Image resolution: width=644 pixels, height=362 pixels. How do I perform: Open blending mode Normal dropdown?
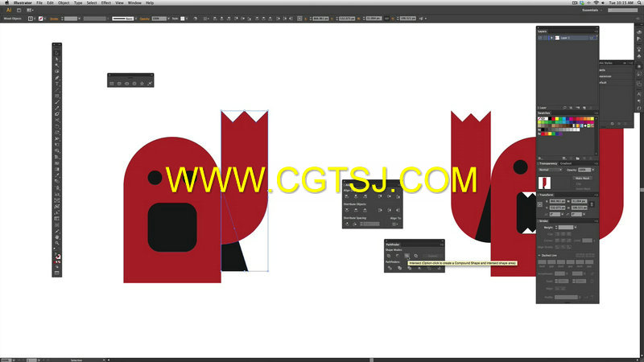551,170
